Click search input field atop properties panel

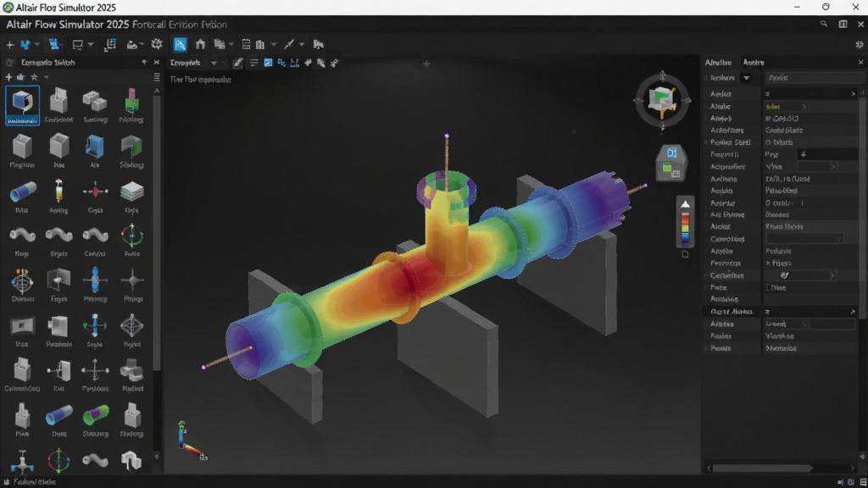(813, 78)
